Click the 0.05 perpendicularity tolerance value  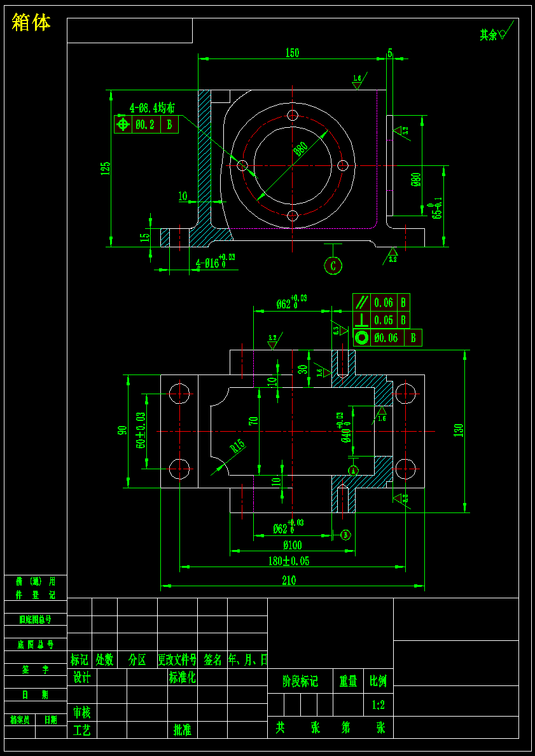(x=383, y=319)
